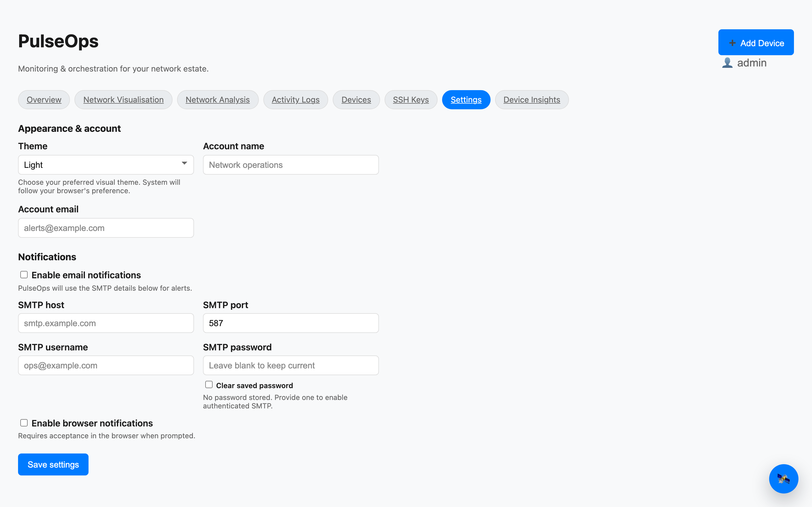Image resolution: width=812 pixels, height=507 pixels.
Task: Click the SMTP port field showing 587
Action: (291, 323)
